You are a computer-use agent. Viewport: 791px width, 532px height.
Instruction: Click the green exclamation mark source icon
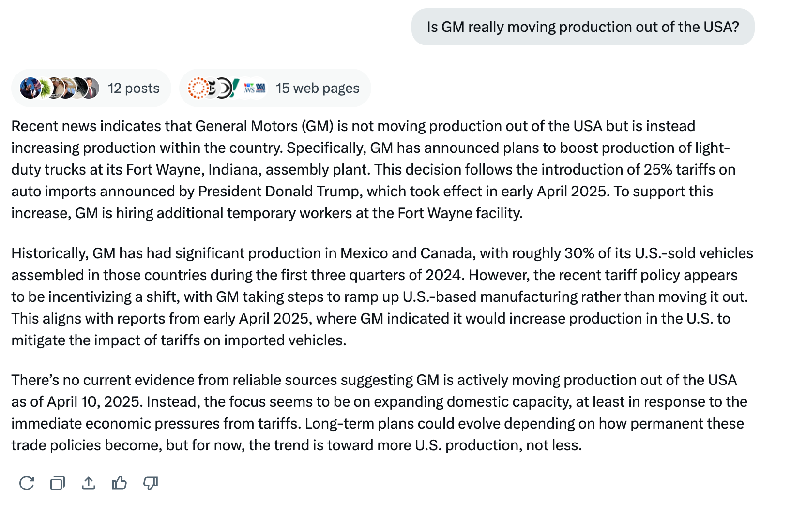(x=235, y=88)
